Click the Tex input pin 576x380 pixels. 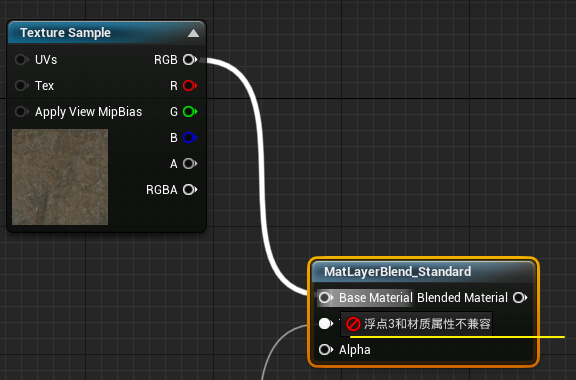click(21, 86)
